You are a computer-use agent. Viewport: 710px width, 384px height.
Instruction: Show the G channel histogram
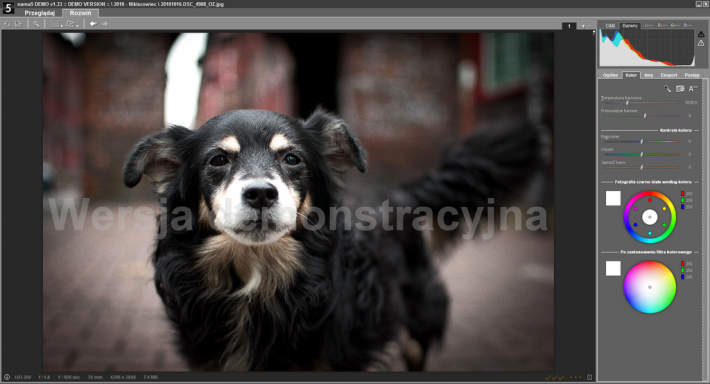click(675, 26)
